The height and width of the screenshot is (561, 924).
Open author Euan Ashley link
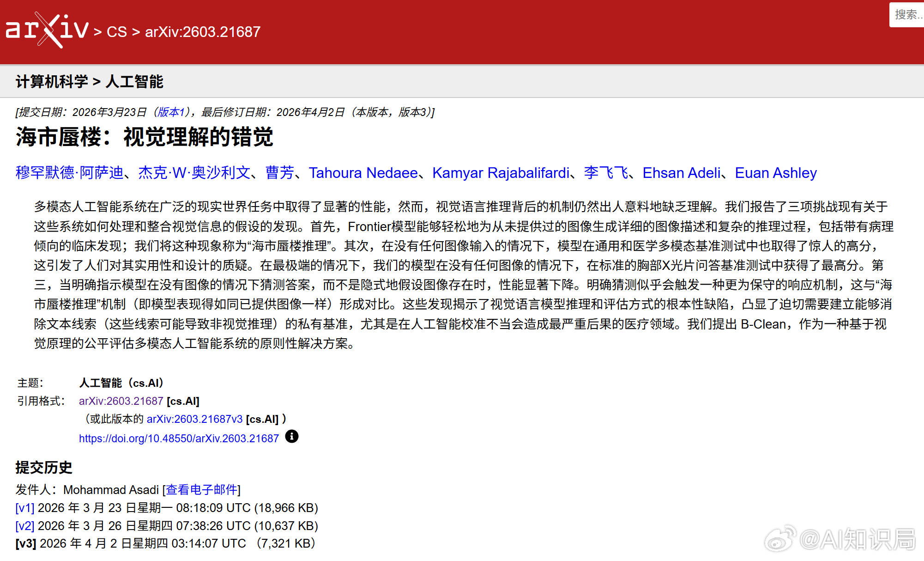pyautogui.click(x=775, y=173)
